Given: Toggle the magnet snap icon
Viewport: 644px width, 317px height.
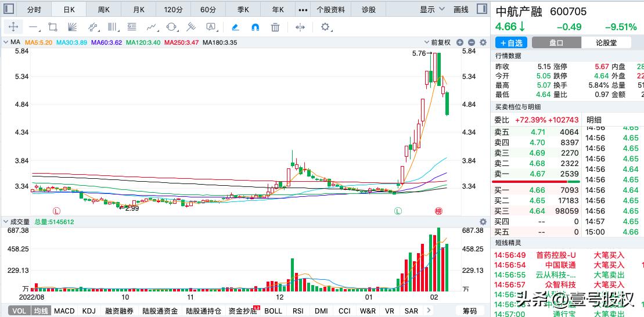Looking at the screenshot, I should click(255, 27).
